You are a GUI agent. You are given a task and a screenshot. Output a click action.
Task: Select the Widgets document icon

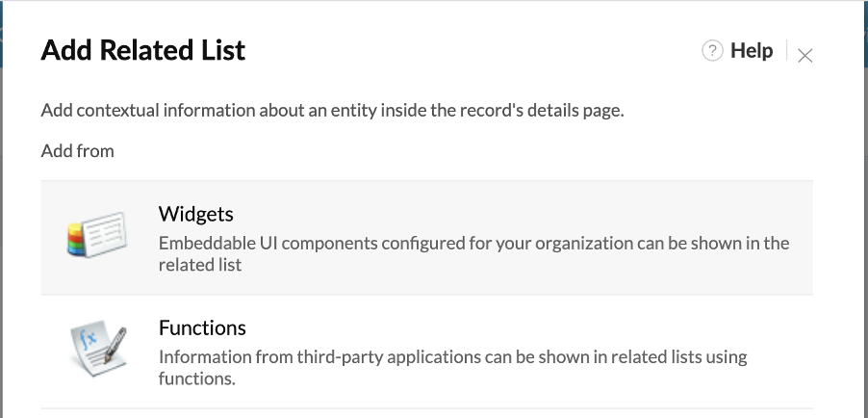97,234
